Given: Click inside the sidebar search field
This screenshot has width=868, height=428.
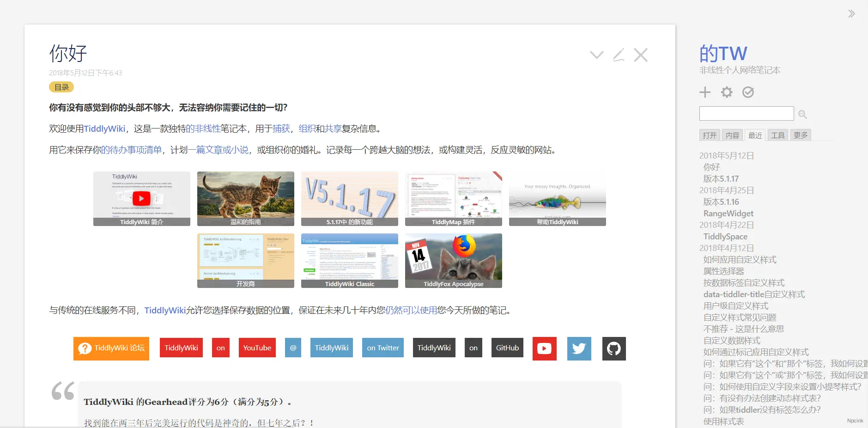Looking at the screenshot, I should pos(746,114).
